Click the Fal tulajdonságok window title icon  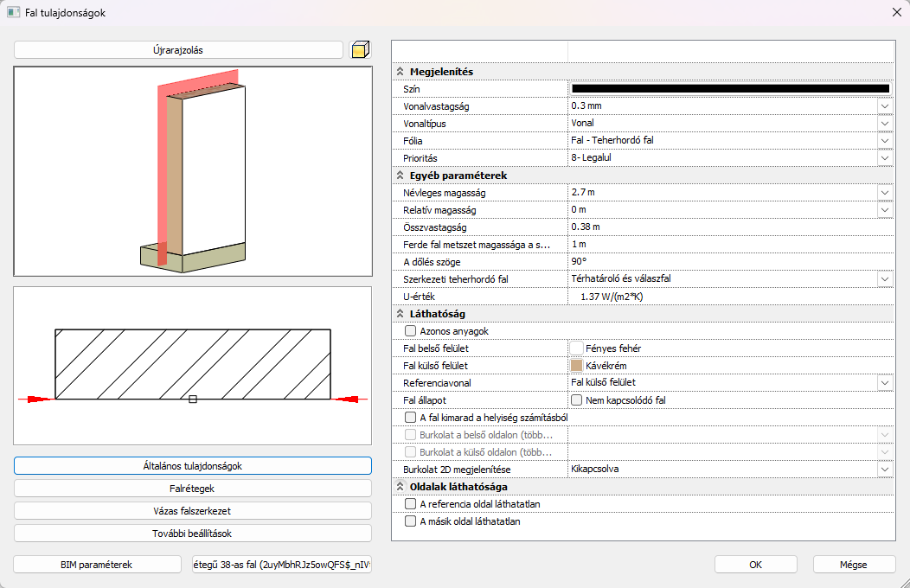[x=13, y=12]
